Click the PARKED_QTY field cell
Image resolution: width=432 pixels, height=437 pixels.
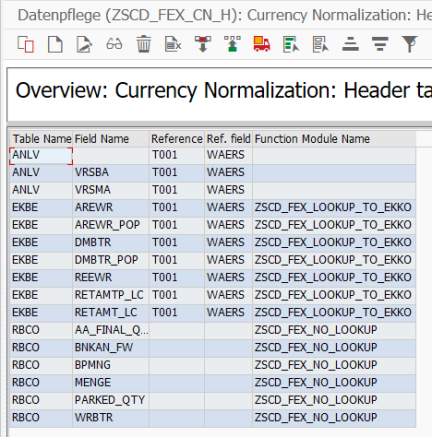(111, 400)
